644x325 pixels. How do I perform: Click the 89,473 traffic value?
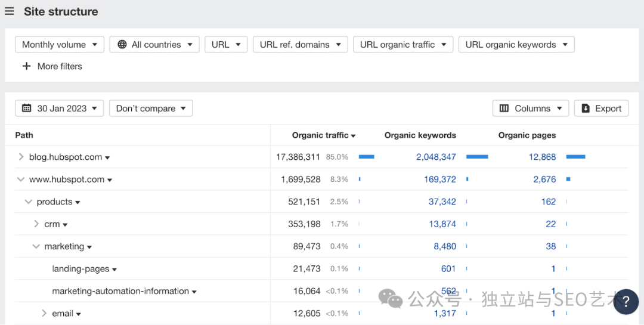click(306, 246)
